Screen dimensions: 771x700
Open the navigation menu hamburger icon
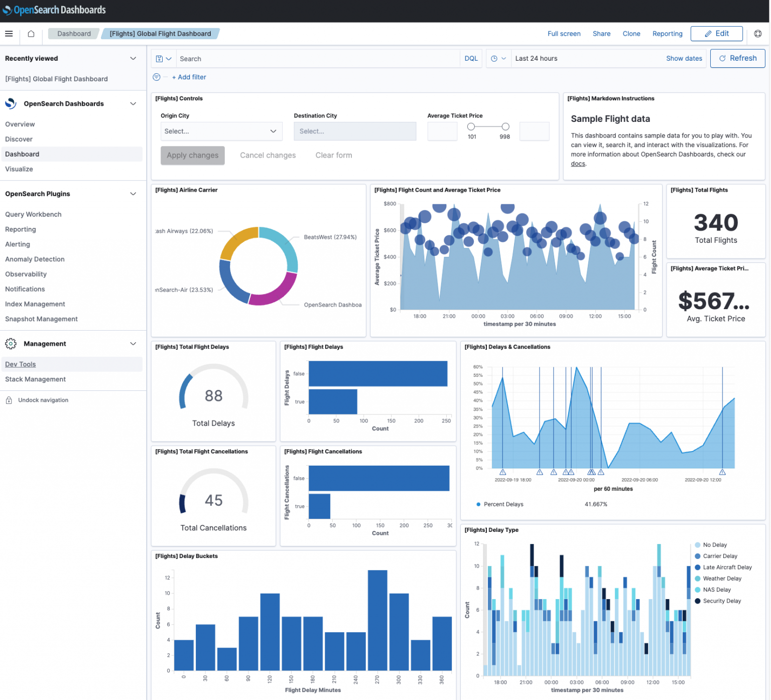9,33
